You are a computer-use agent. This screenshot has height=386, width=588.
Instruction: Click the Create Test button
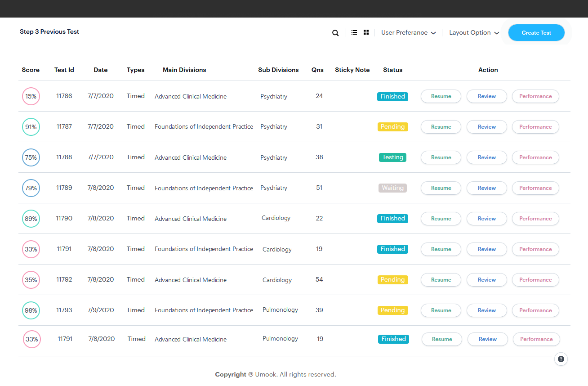(x=536, y=33)
